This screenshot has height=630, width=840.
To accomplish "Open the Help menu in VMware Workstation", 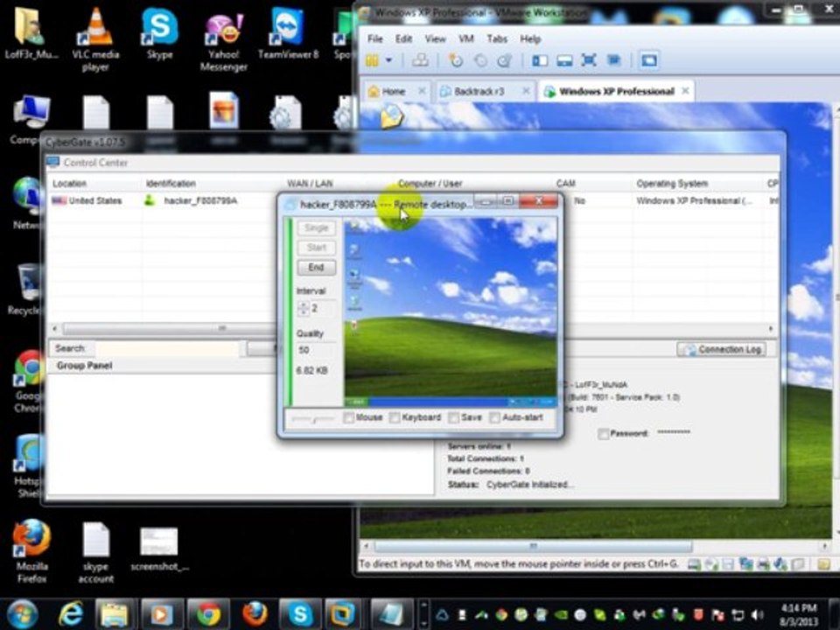I will click(x=530, y=39).
